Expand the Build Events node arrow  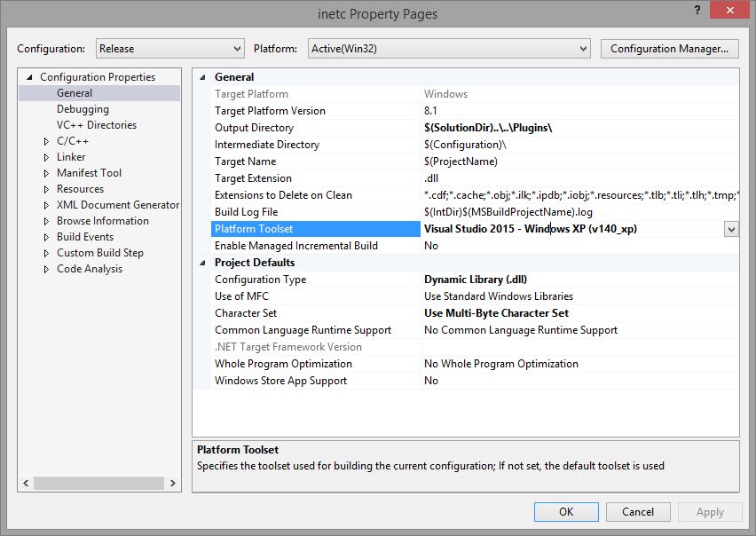click(46, 237)
